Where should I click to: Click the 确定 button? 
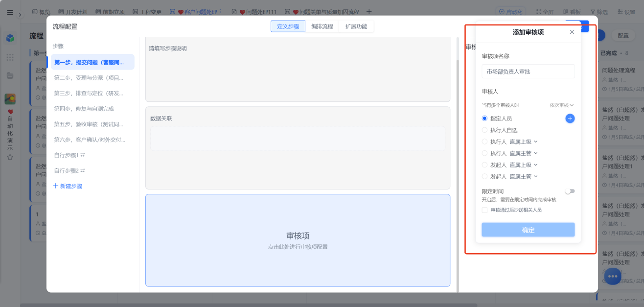tap(528, 230)
